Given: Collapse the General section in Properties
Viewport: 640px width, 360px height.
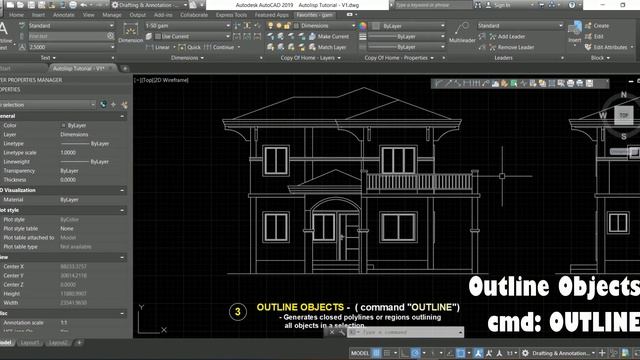Looking at the screenshot, I should pos(122,116).
